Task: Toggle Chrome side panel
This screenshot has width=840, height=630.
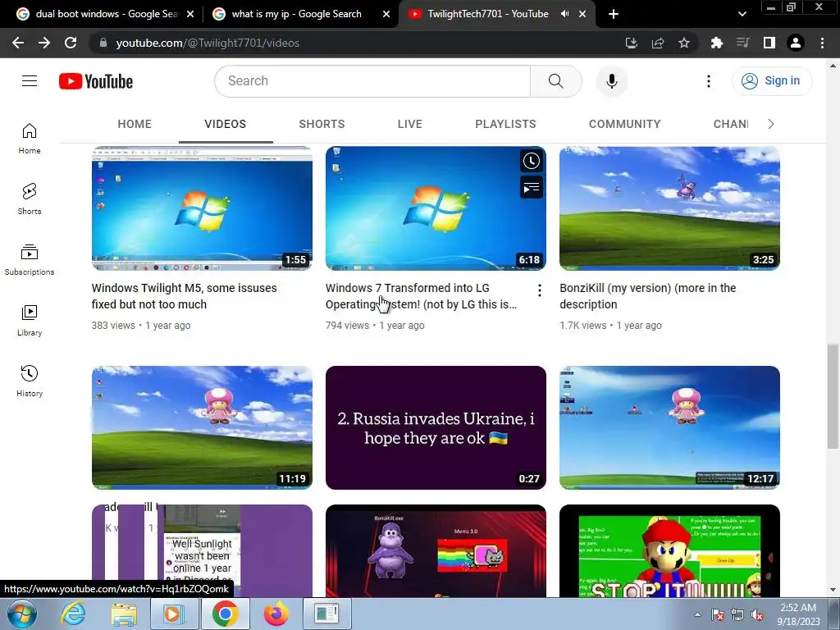Action: coord(769,43)
